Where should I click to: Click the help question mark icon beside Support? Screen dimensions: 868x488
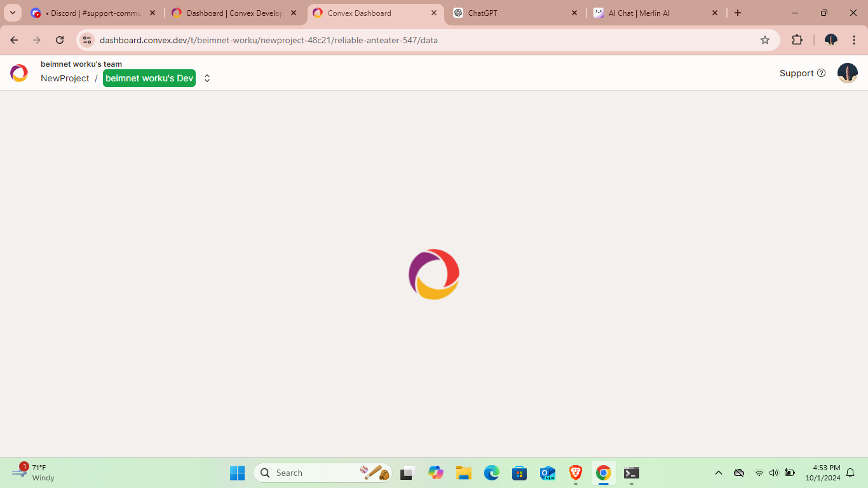click(x=821, y=73)
